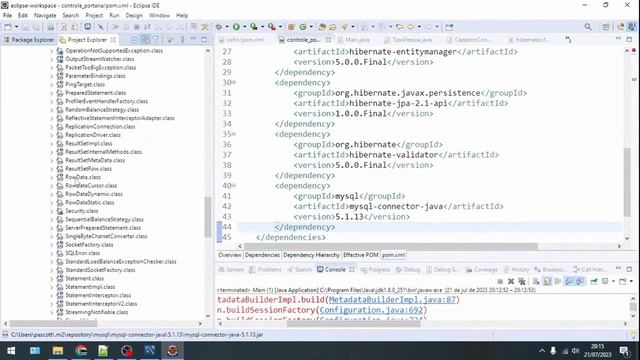
Task: Open the New wizard dropdown arrow
Action: tap(16, 27)
